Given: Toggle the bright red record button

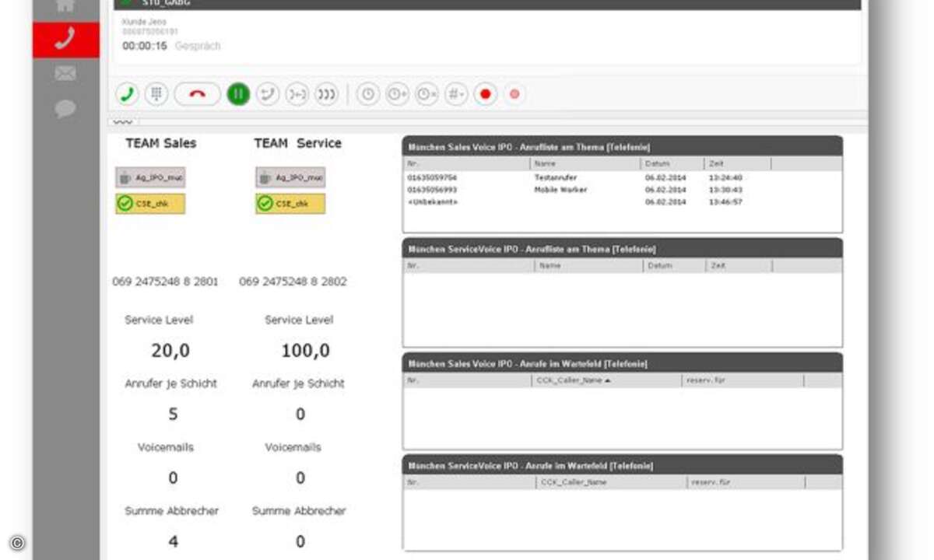Looking at the screenshot, I should click(x=486, y=94).
